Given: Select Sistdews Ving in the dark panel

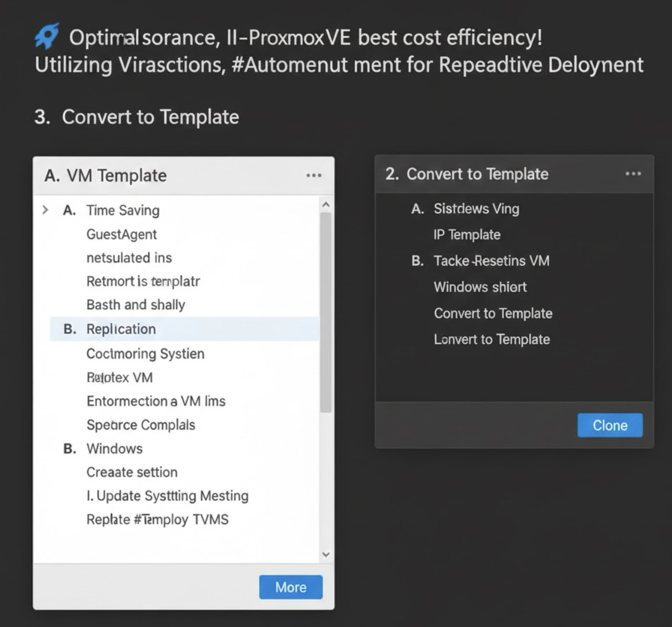Looking at the screenshot, I should coord(476,209).
